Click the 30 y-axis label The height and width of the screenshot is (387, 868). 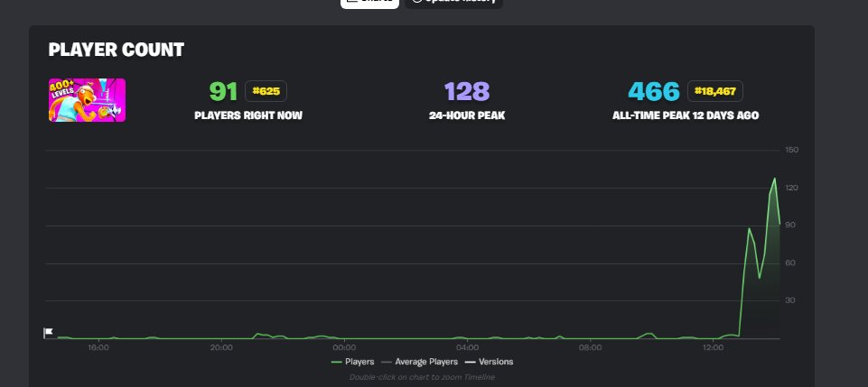point(790,300)
